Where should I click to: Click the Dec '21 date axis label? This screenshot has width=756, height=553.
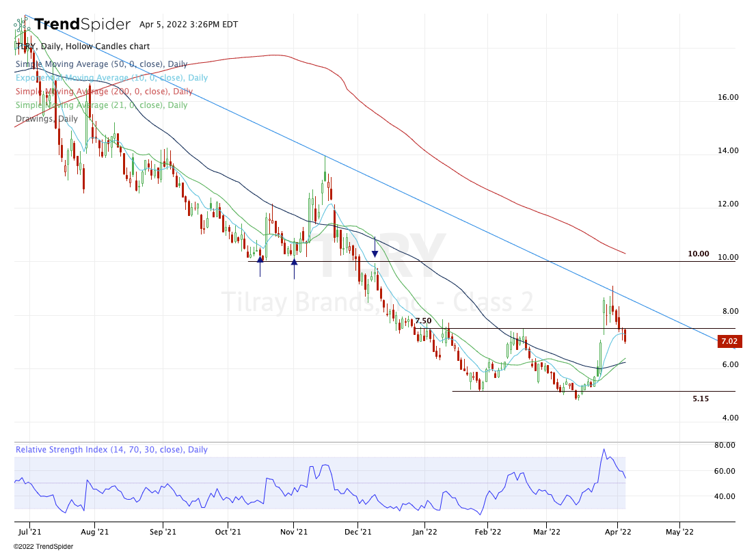(357, 532)
